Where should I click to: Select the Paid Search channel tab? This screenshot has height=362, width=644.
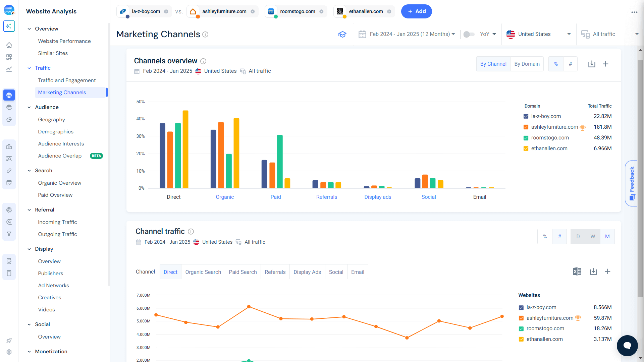pyautogui.click(x=243, y=272)
